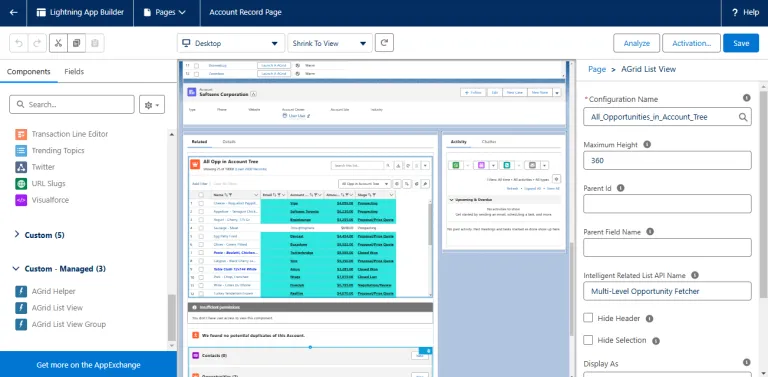Click the Parent Field Name info icon

point(650,232)
